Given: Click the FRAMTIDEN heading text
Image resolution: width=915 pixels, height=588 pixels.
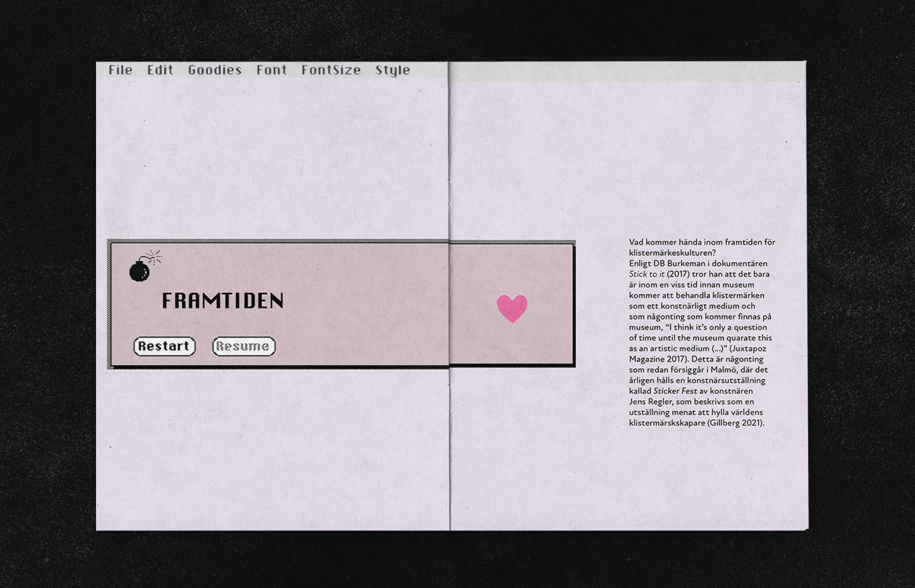Looking at the screenshot, I should click(223, 301).
